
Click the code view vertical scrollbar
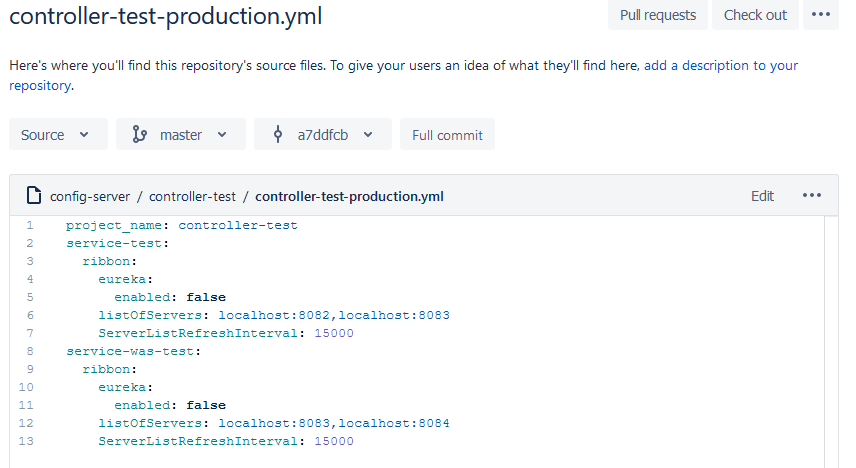tap(831, 342)
